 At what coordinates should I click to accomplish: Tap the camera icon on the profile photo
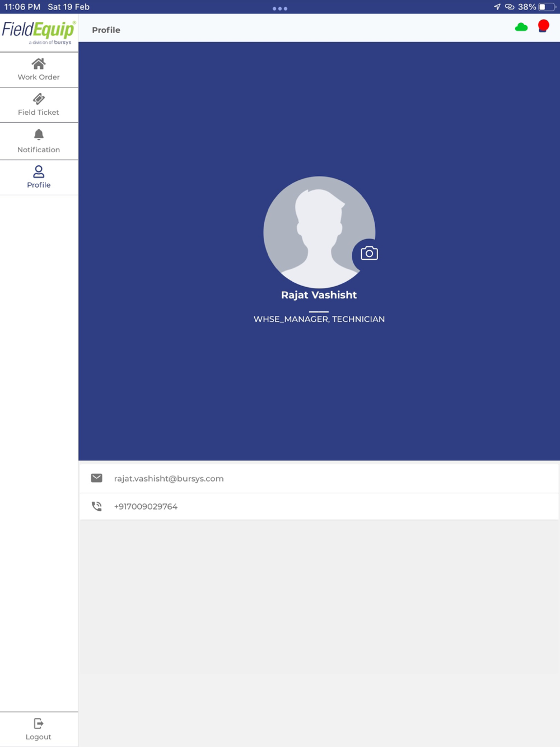pyautogui.click(x=369, y=253)
